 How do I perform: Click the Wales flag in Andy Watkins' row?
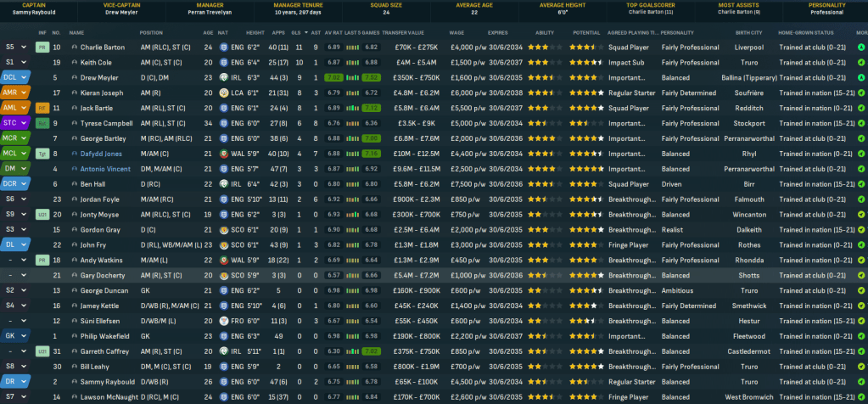(223, 260)
